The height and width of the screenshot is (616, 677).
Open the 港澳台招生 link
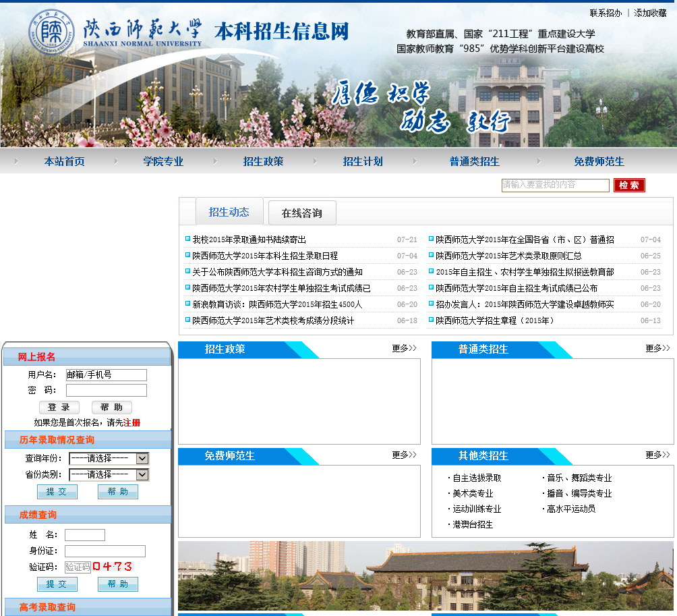pos(473,525)
